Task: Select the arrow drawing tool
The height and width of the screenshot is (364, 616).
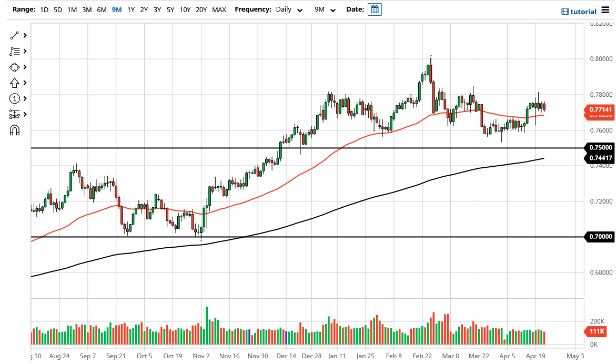Action: coord(15,83)
